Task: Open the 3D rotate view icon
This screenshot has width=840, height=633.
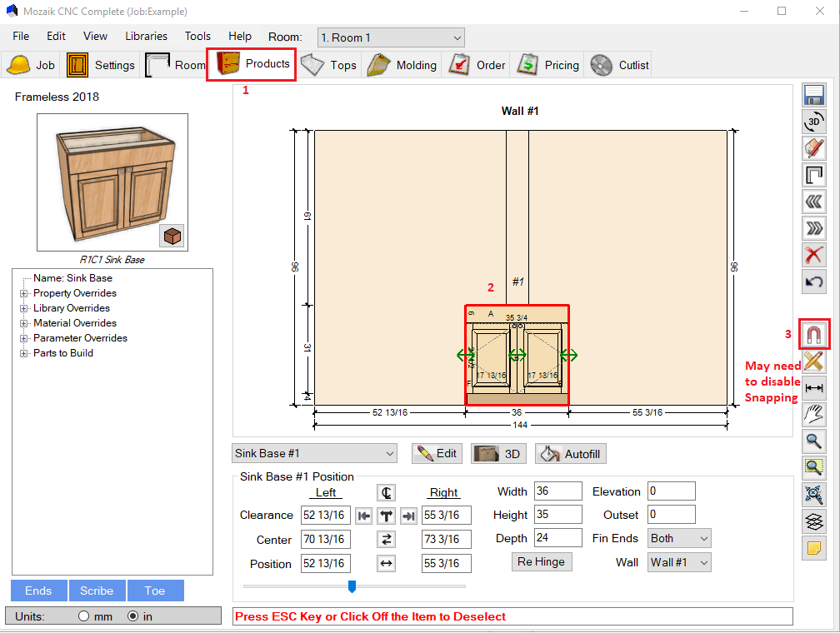Action: coord(814,122)
